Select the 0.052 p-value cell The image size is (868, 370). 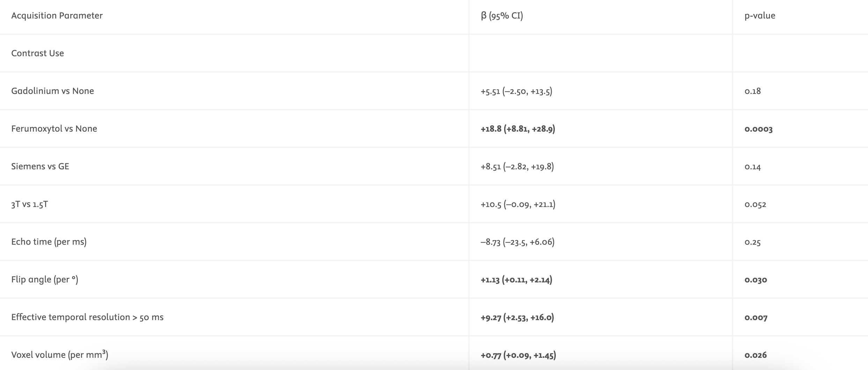[x=755, y=205]
